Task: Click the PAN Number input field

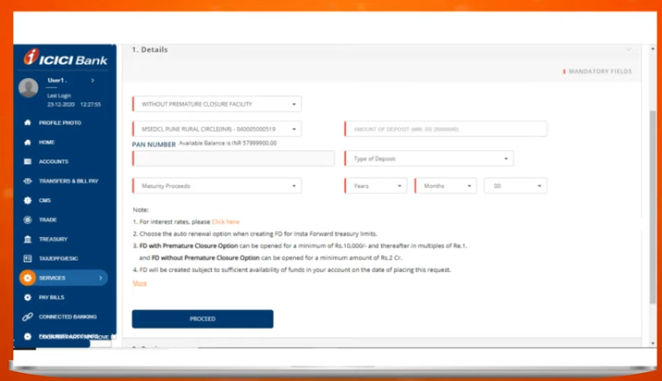Action: (233, 158)
